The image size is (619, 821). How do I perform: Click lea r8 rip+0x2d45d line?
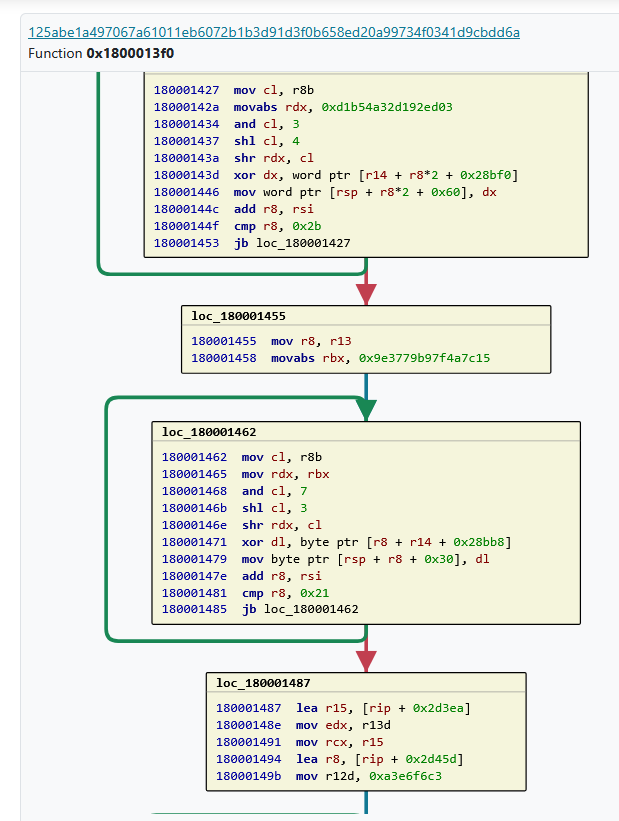click(339, 759)
